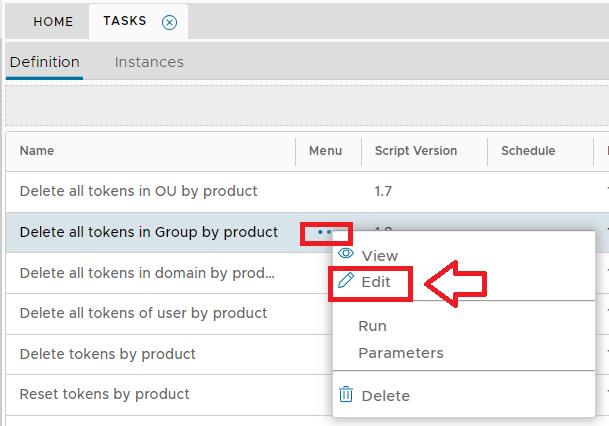The image size is (609, 426).
Task: Sort by the Name column header
Action: [x=37, y=151]
